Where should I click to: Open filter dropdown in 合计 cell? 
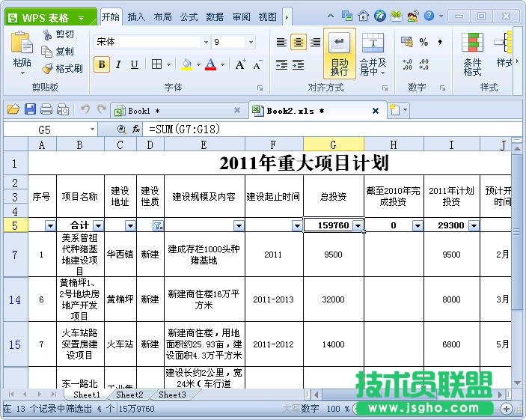tap(98, 225)
